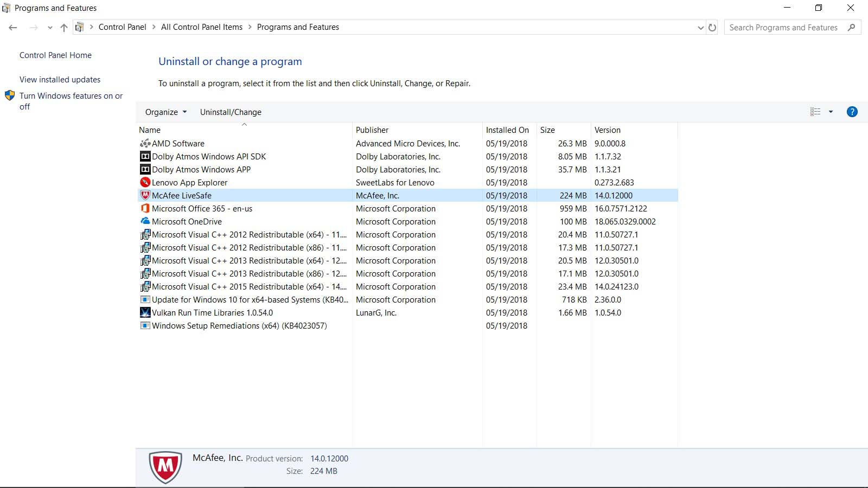Click the Uninstall/Change button
The width and height of the screenshot is (868, 488).
(x=231, y=112)
